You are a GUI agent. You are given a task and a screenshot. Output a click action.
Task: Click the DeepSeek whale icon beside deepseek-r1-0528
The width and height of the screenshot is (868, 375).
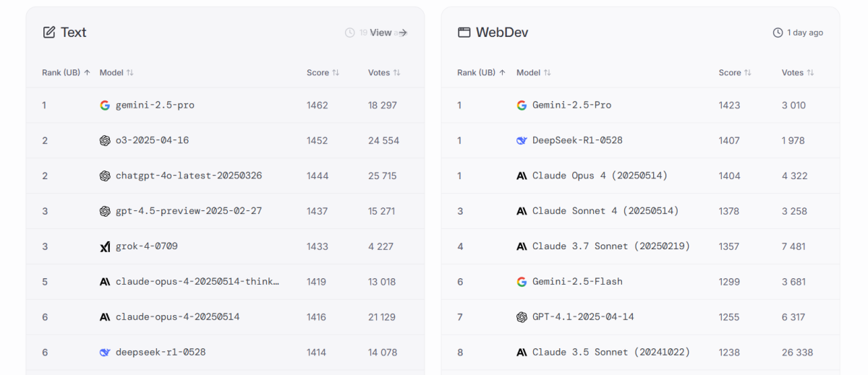click(x=105, y=353)
